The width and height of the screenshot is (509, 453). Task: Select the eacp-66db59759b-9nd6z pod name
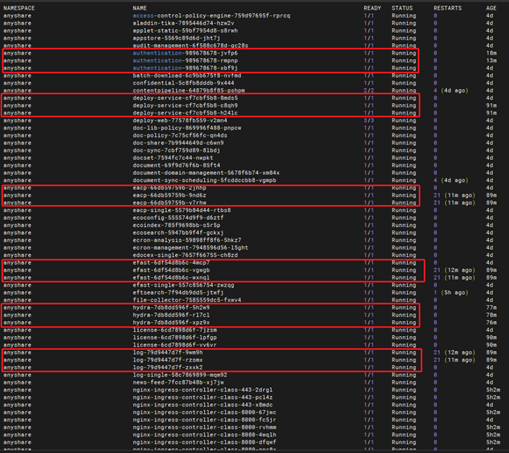point(169,195)
